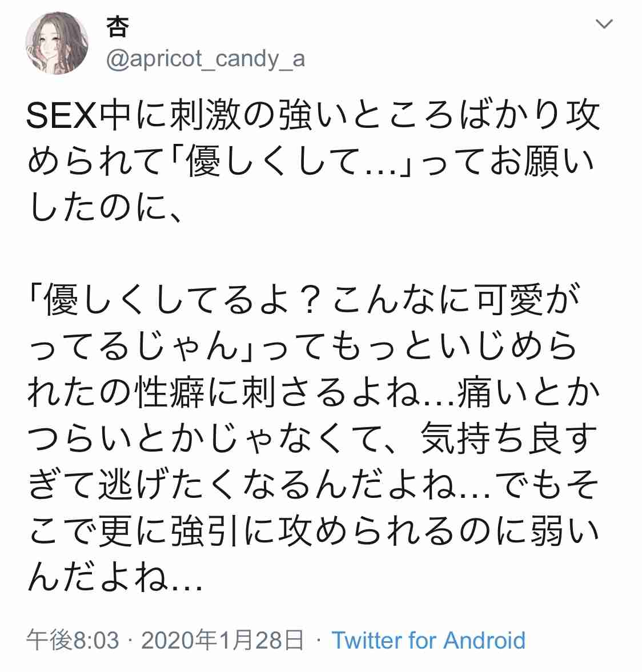Click the phrase 気持ち良す
This screenshot has width=642, height=672.
tap(509, 438)
